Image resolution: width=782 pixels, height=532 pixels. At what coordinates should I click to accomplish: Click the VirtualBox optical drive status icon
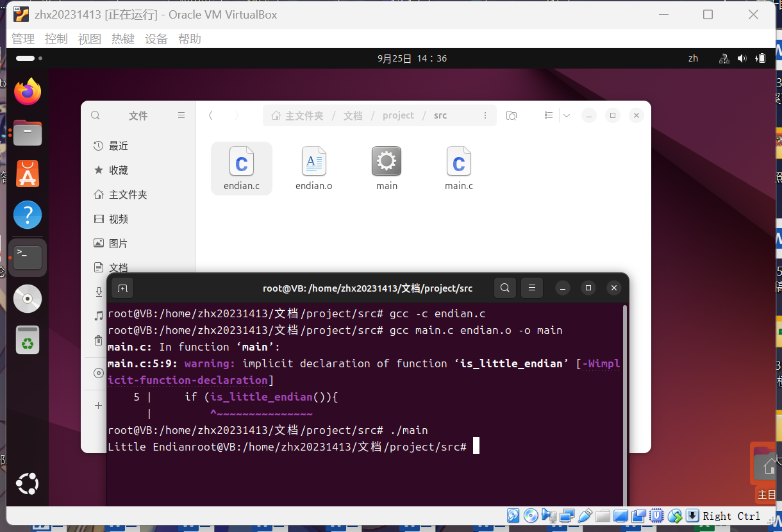[x=531, y=515]
